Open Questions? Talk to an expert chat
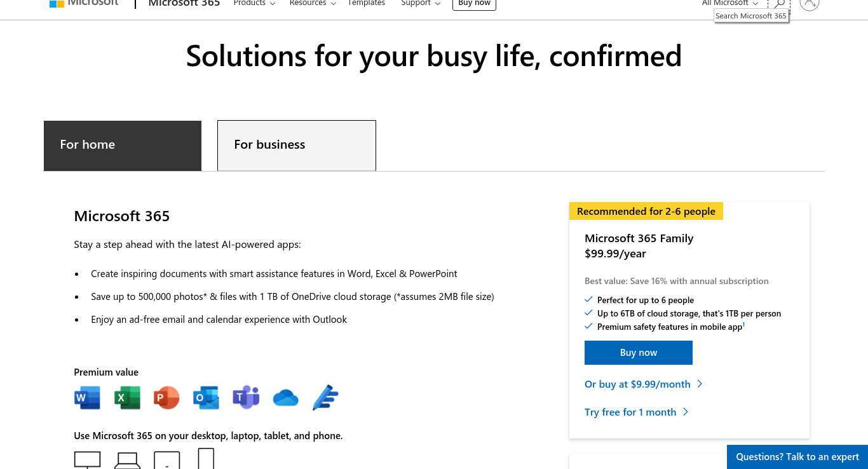The width and height of the screenshot is (868, 469). pos(797,457)
